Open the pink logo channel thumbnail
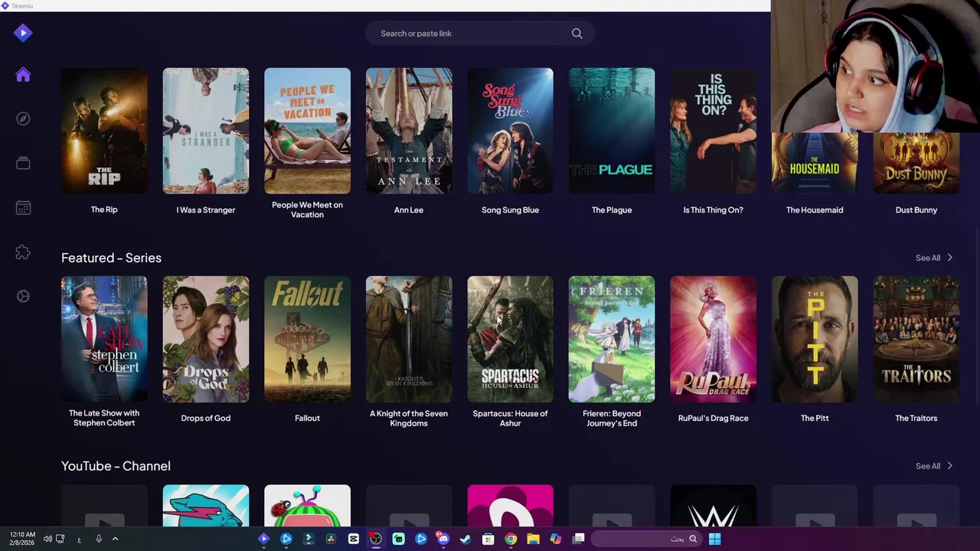Viewport: 980px width, 551px height. (510, 505)
